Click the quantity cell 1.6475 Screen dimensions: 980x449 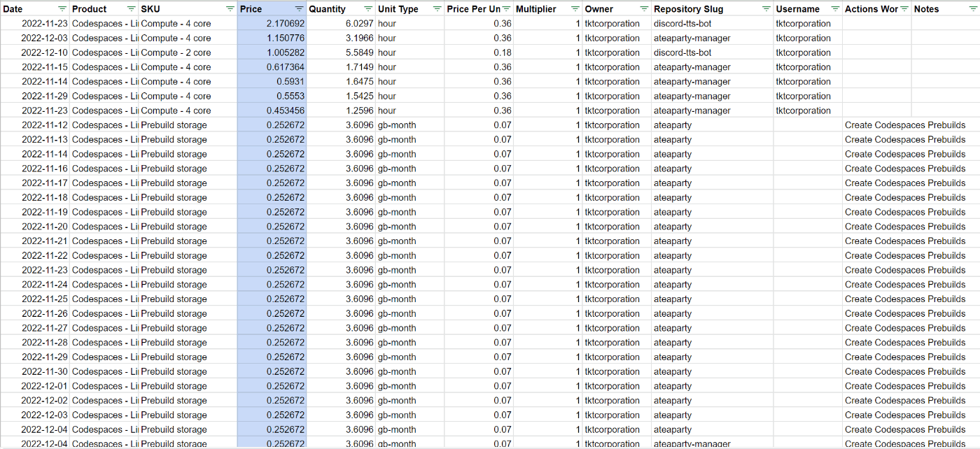point(341,81)
